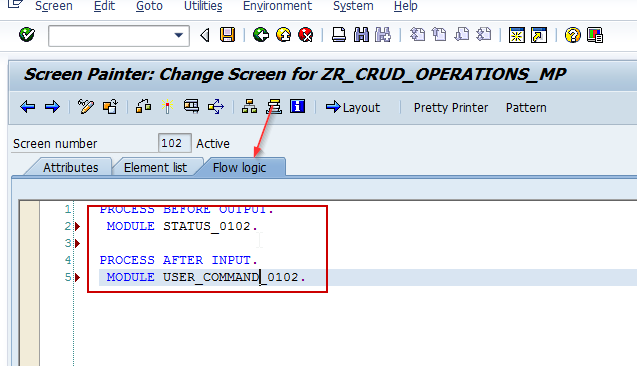Open the Help menu

(405, 6)
